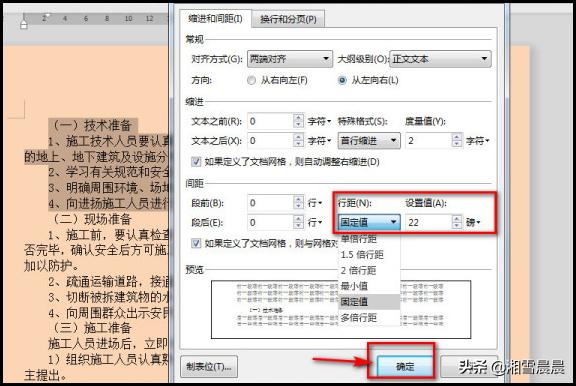This screenshot has width=576, height=386.
Task: Decrease the 文本之后 indent spinner
Action: pyautogui.click(x=298, y=144)
